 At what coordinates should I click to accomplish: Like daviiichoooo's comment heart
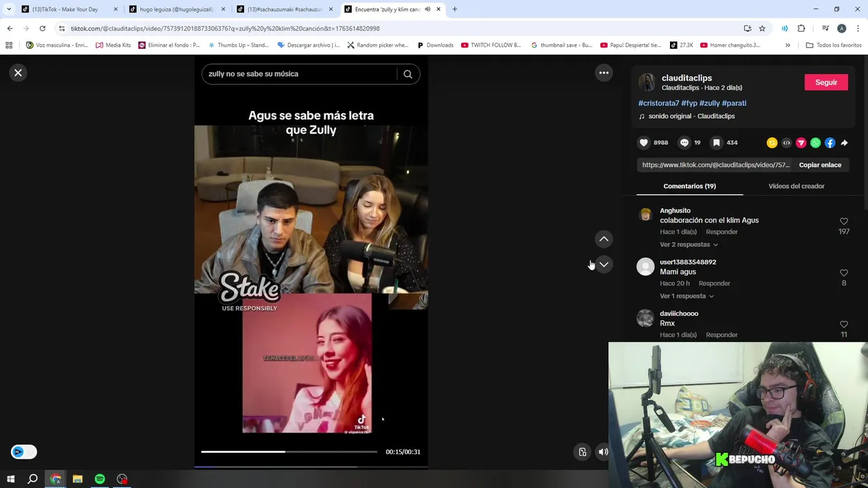point(844,324)
